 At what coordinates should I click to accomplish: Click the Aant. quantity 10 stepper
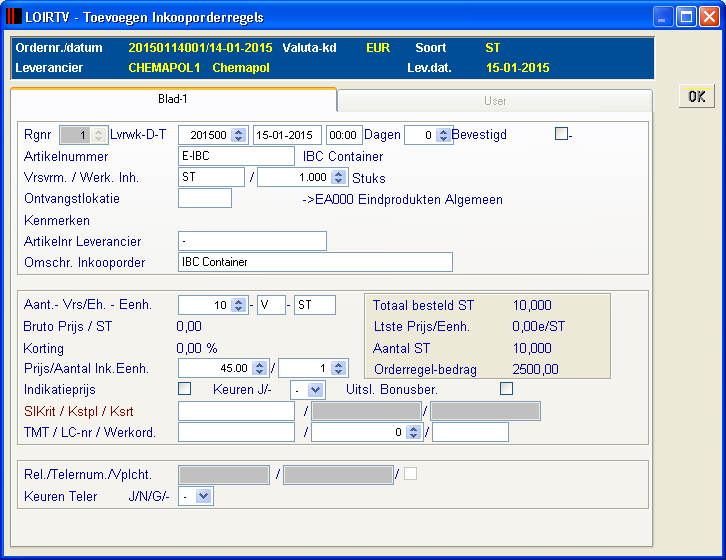click(238, 305)
